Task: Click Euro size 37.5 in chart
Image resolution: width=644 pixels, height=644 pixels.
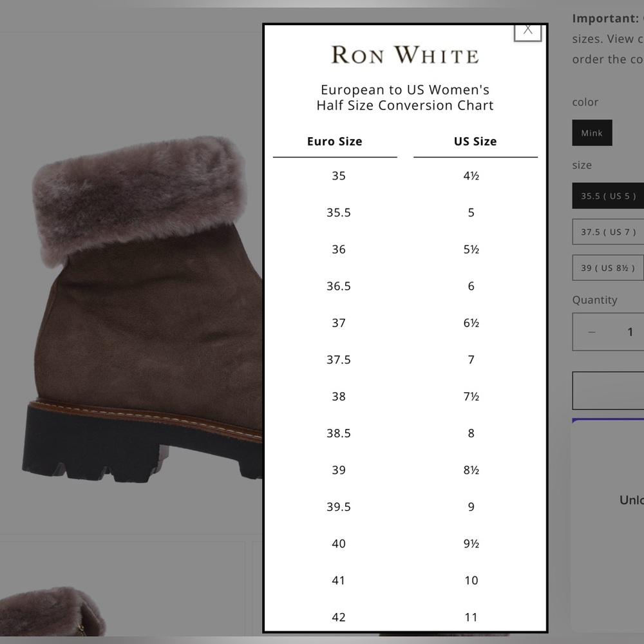Action: [339, 359]
